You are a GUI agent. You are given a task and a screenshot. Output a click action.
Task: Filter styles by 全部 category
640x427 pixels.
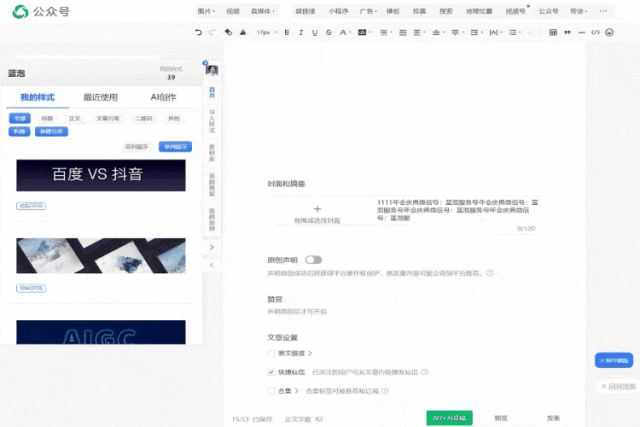point(20,118)
